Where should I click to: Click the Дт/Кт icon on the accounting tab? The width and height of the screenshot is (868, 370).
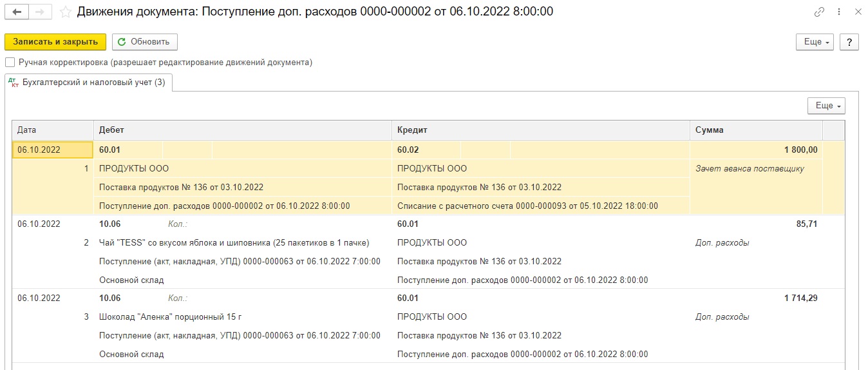pyautogui.click(x=14, y=83)
